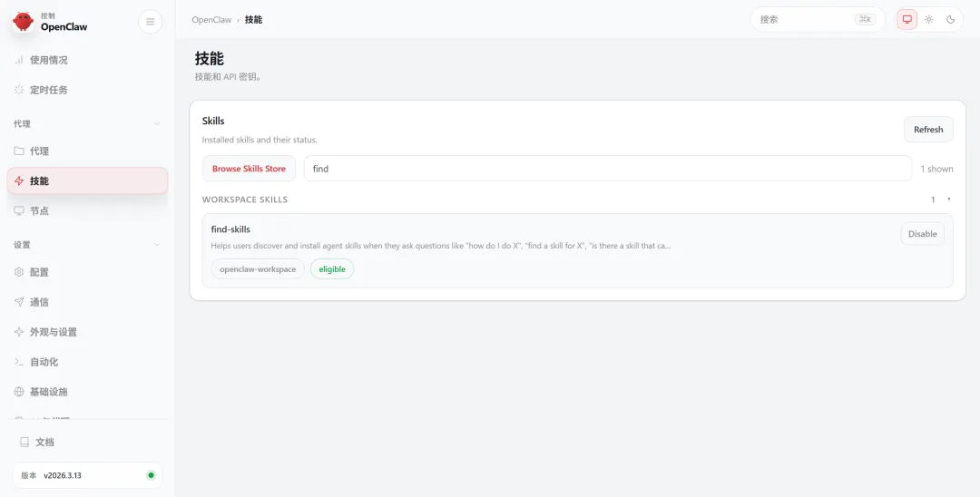The height and width of the screenshot is (497, 980).
Task: Switch to light theme sun toggle
Action: coord(928,19)
